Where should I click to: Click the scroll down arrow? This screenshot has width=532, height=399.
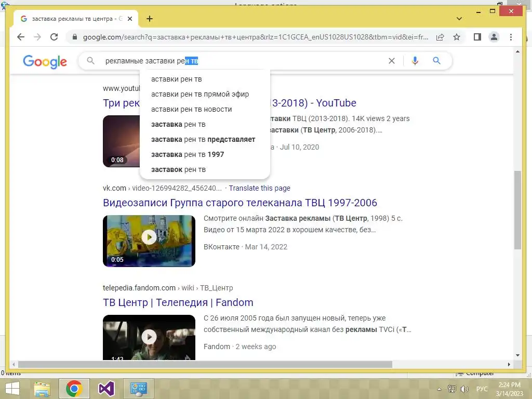tap(517, 355)
